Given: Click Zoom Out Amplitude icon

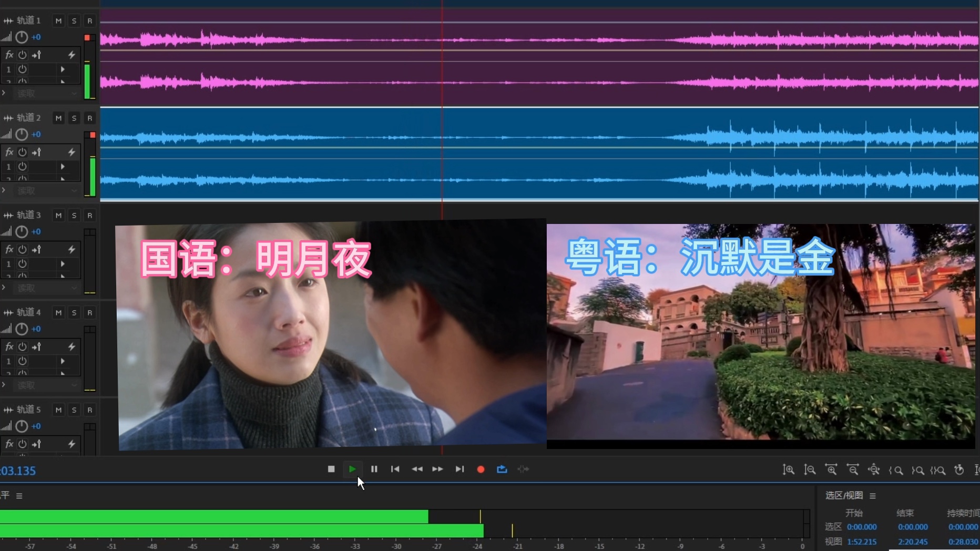Looking at the screenshot, I should [x=810, y=470].
